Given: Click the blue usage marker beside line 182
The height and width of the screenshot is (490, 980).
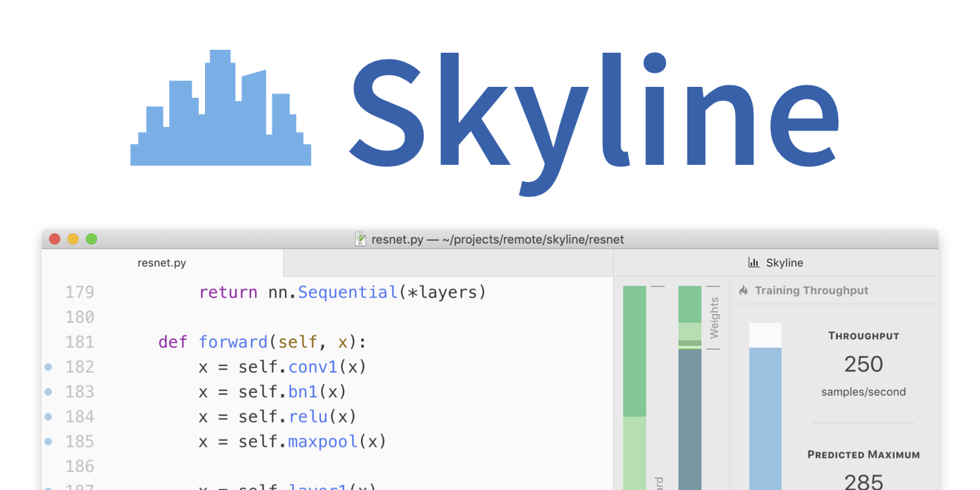Looking at the screenshot, I should pos(48,367).
